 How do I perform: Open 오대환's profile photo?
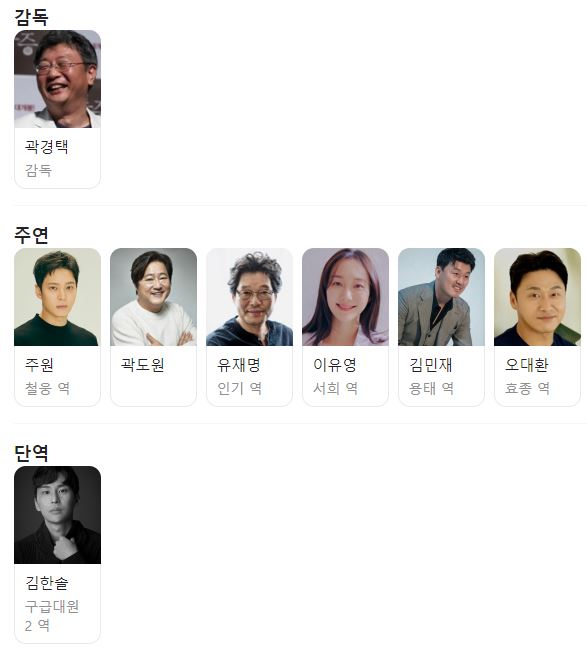coord(537,297)
